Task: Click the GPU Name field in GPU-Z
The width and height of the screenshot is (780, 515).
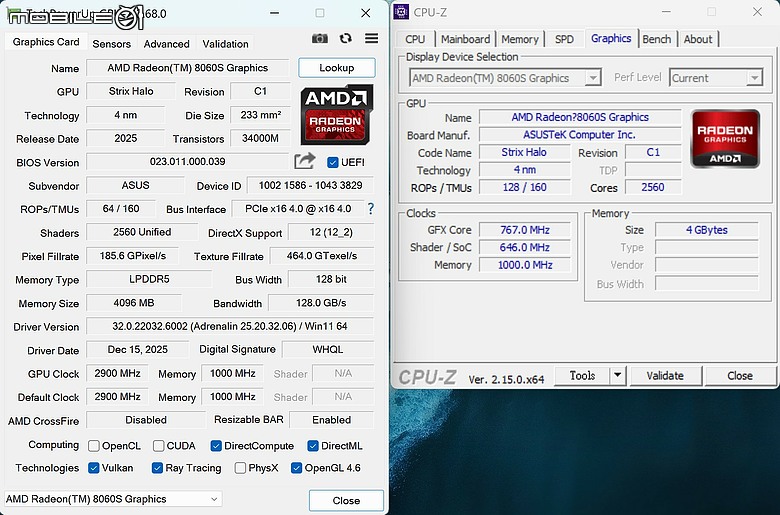Action: [188, 68]
